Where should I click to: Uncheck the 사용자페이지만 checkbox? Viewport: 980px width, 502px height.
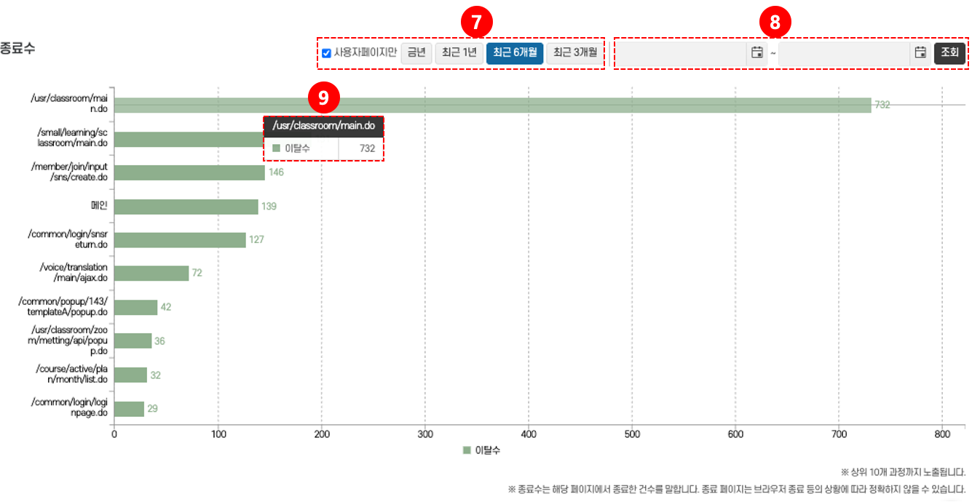[326, 53]
